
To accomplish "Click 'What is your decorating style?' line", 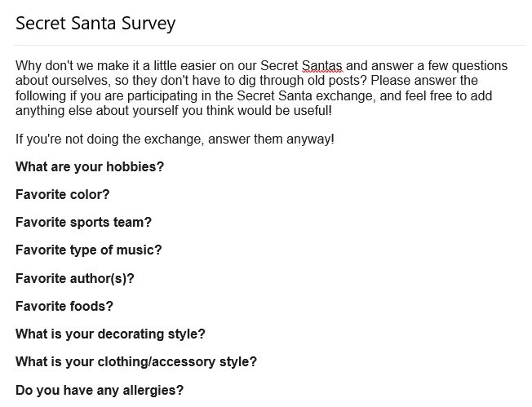I will tap(110, 334).
